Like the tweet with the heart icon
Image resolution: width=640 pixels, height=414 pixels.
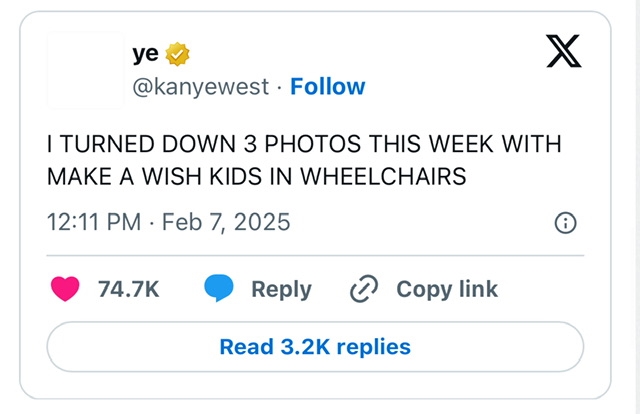tap(66, 289)
